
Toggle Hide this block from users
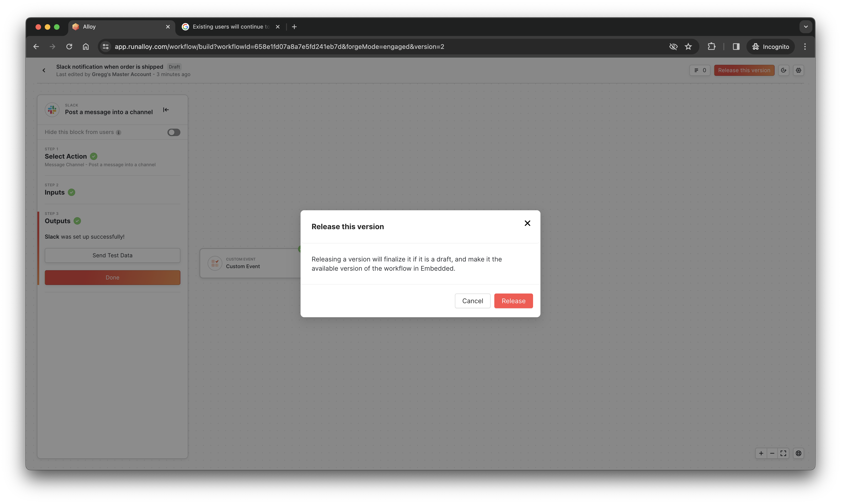pyautogui.click(x=174, y=132)
